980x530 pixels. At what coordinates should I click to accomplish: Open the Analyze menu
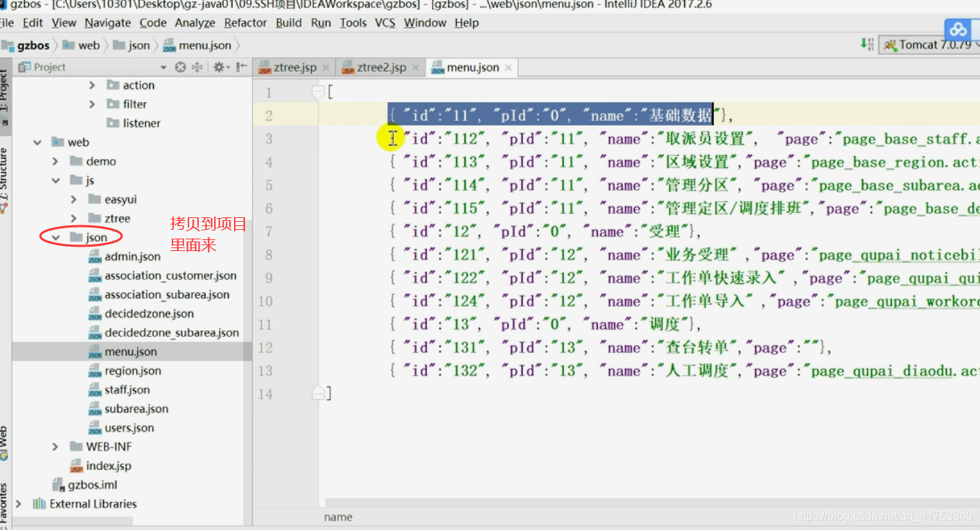click(x=195, y=23)
